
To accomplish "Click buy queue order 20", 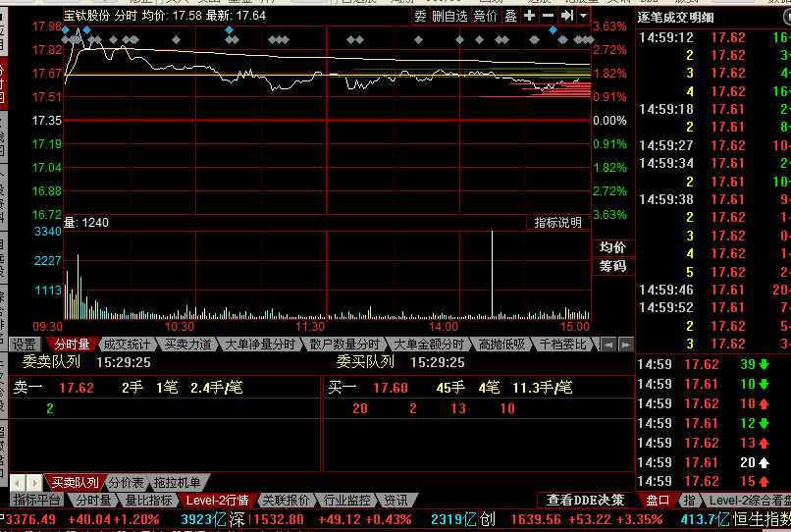I will click(360, 408).
